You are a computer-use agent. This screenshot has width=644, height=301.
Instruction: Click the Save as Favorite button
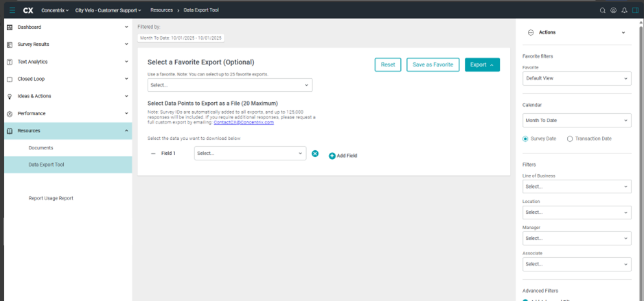[x=433, y=64]
